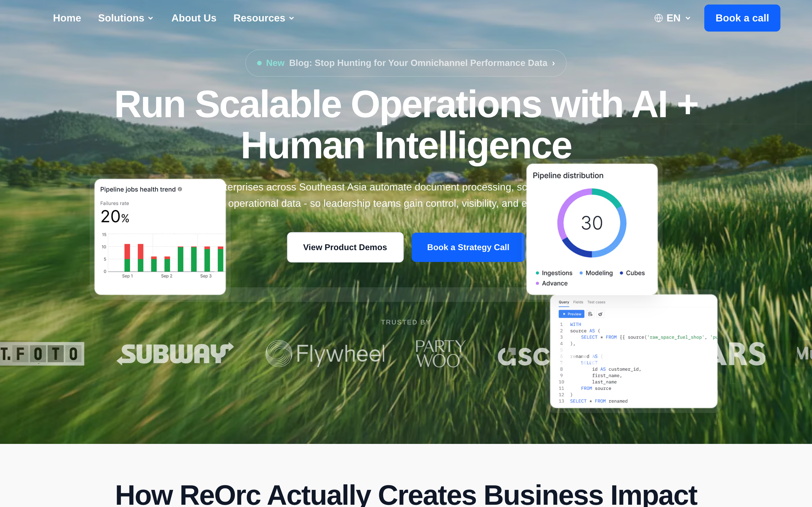
Task: Switch to the Test cases tab
Action: 596,302
